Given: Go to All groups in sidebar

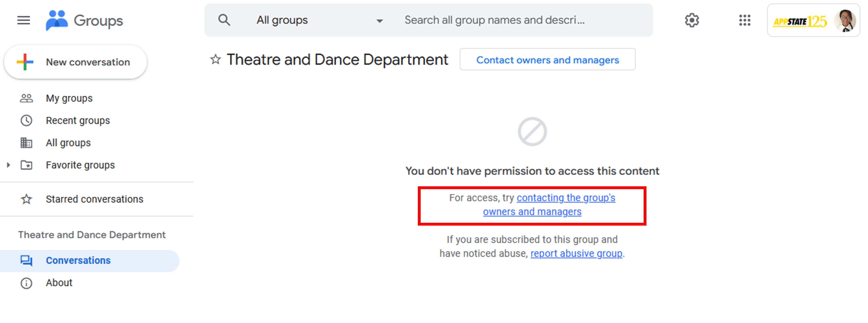Looking at the screenshot, I should 68,143.
